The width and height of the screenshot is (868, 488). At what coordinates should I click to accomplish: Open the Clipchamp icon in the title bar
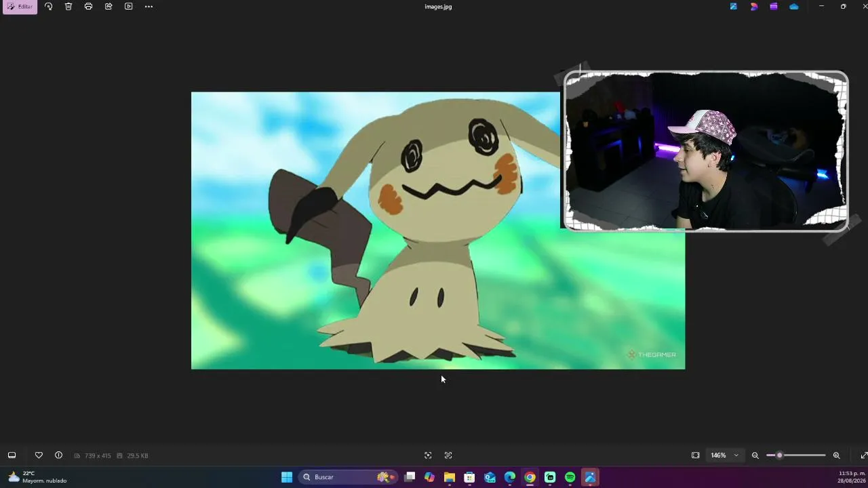[773, 7]
